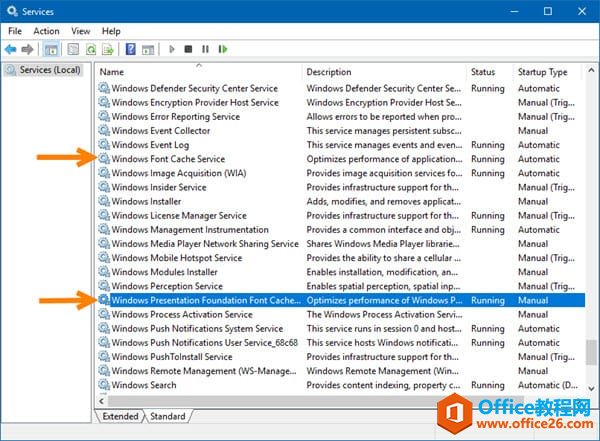Select Windows License Manager Service row
This screenshot has width=600, height=441.
[x=341, y=215]
